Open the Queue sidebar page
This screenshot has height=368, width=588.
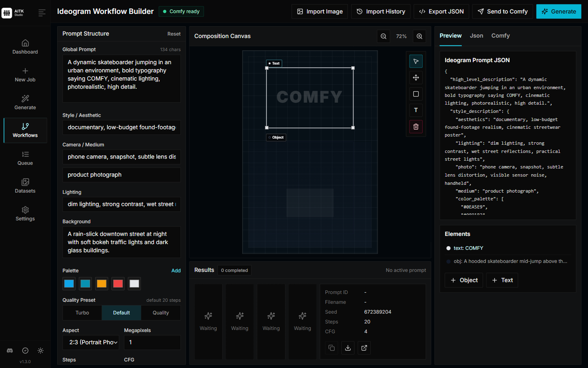pos(25,158)
